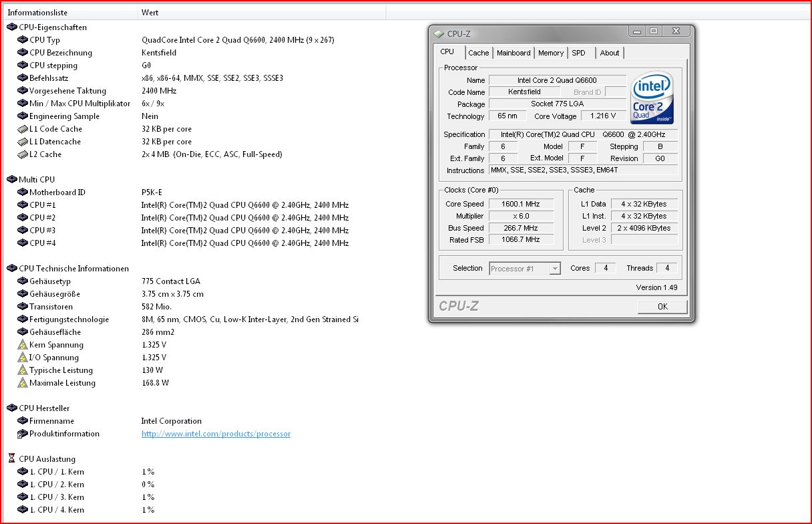Click the icon next to CPU Bezeichnung

(23, 53)
